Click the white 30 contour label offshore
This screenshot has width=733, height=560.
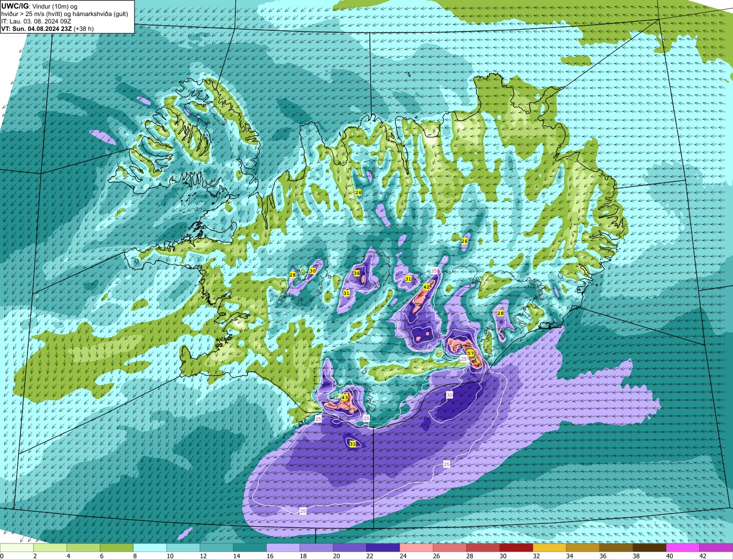pyautogui.click(x=450, y=395)
